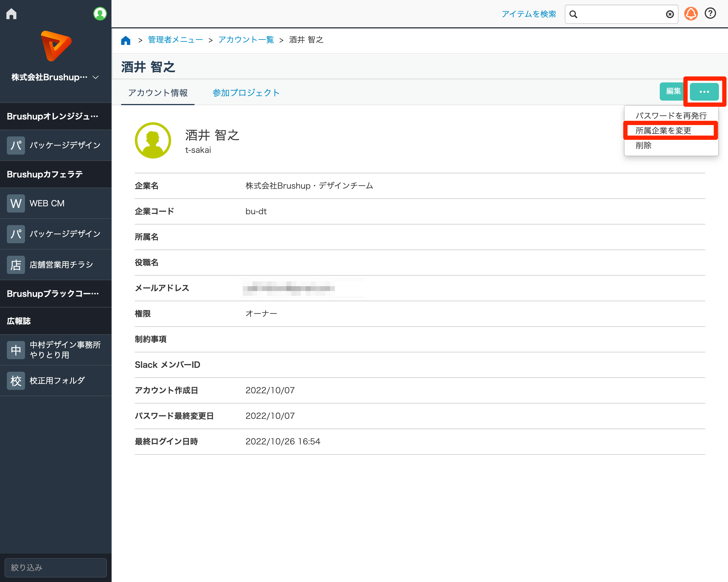
Task: Open 中村デザイン事務所 やりとり用 project
Action: [x=56, y=350]
